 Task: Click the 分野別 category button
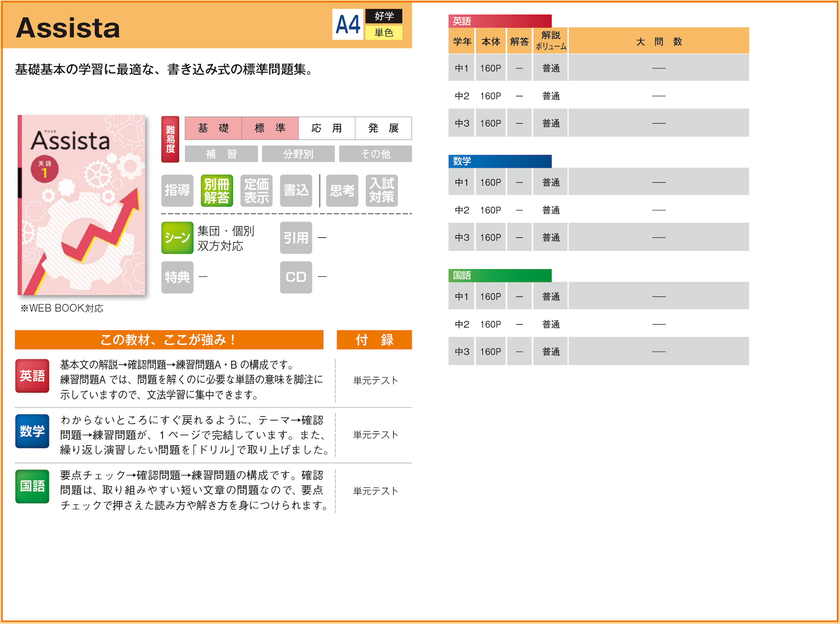(x=298, y=154)
